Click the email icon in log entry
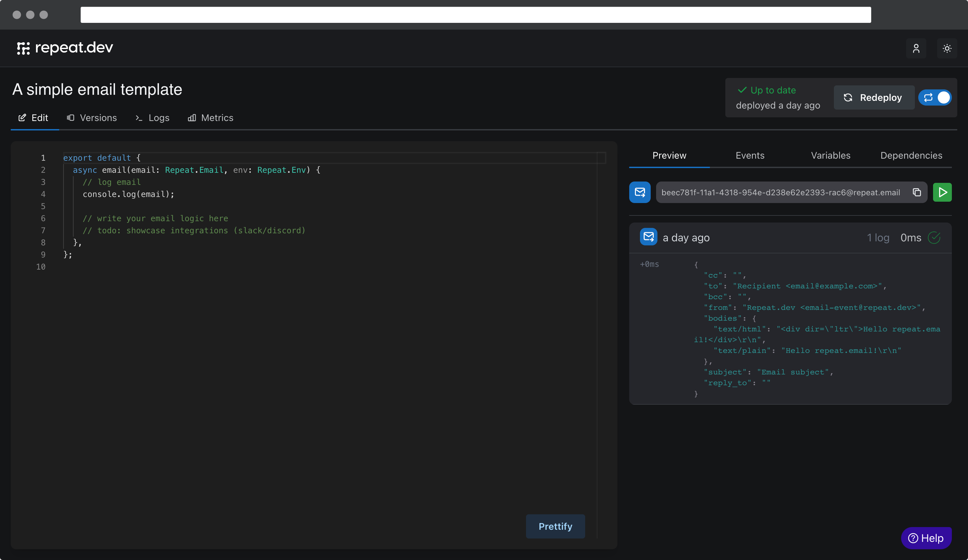 (x=648, y=237)
